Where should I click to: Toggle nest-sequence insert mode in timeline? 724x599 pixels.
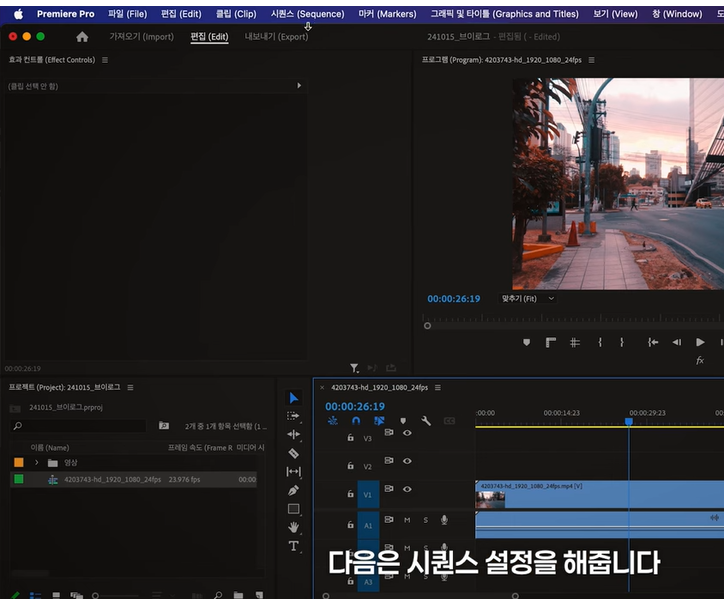click(332, 421)
